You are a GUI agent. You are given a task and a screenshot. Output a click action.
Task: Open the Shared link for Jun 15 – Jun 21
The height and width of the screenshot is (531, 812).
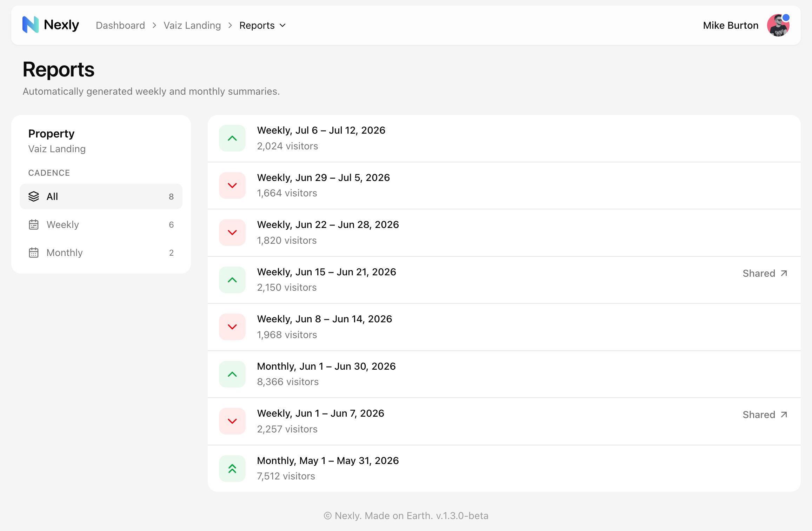[x=765, y=273]
